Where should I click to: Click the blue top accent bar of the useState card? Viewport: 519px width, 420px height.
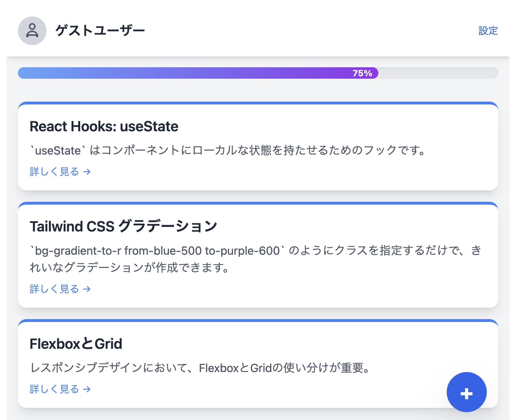coord(258,103)
